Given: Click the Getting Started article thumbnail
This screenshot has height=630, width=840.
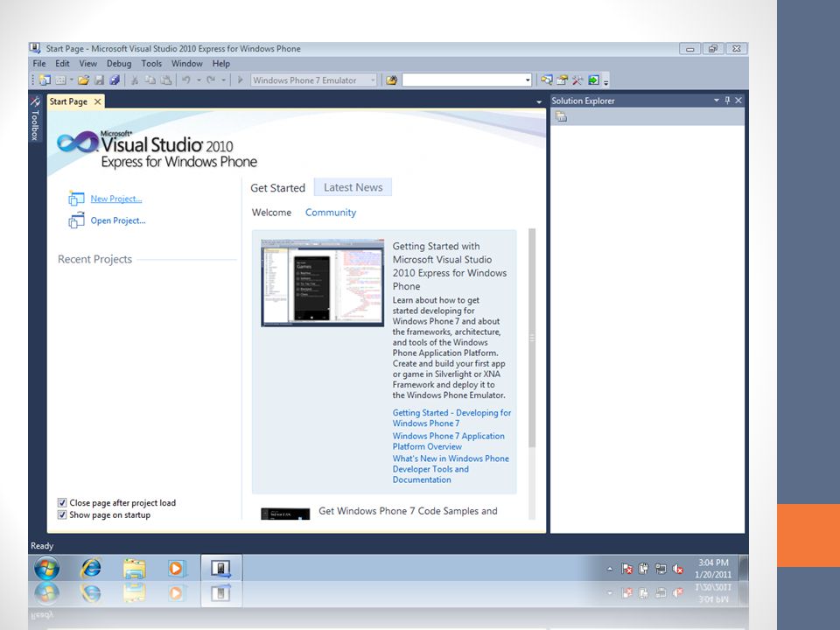Looking at the screenshot, I should pyautogui.click(x=323, y=283).
